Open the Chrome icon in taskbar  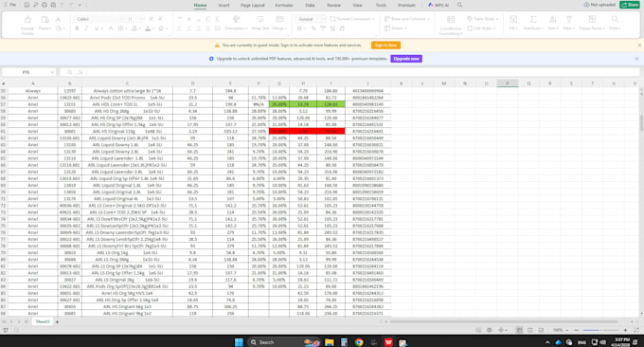[x=359, y=342]
